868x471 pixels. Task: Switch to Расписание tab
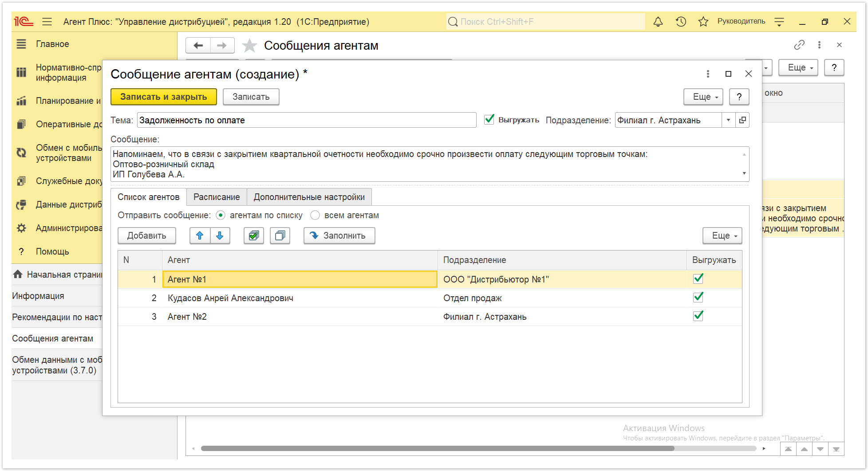(217, 197)
